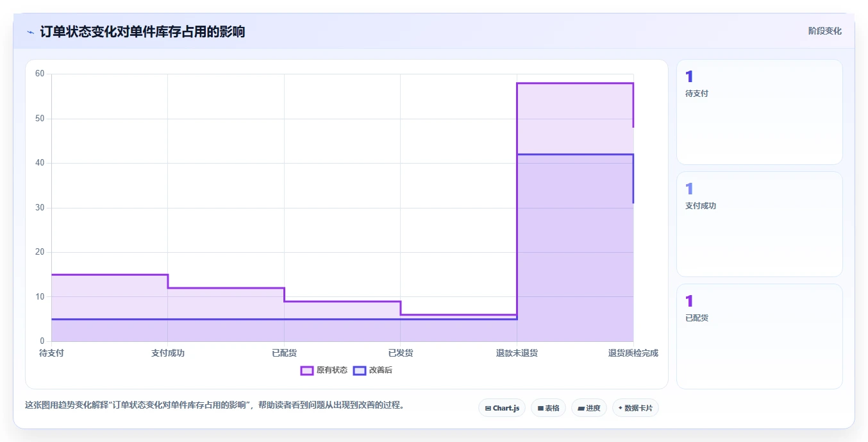This screenshot has height=442, width=868.
Task: Click the blue 改善后 legend swatch
Action: pyautogui.click(x=360, y=370)
